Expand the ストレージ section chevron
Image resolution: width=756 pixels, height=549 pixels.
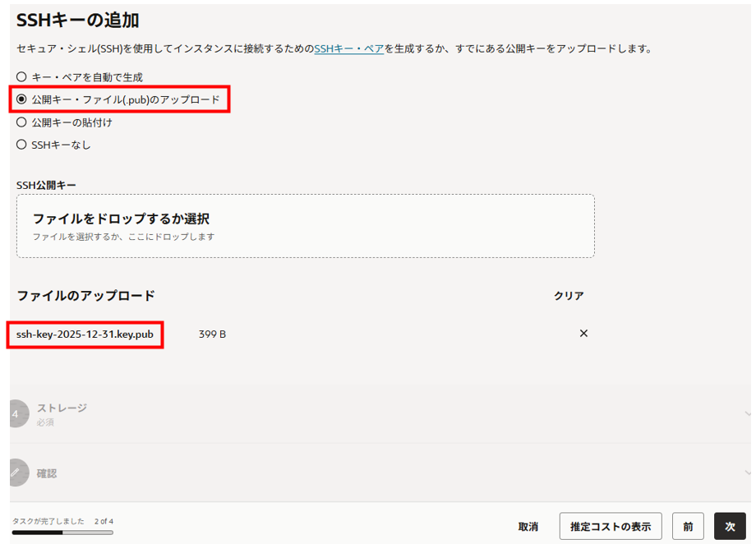click(746, 413)
